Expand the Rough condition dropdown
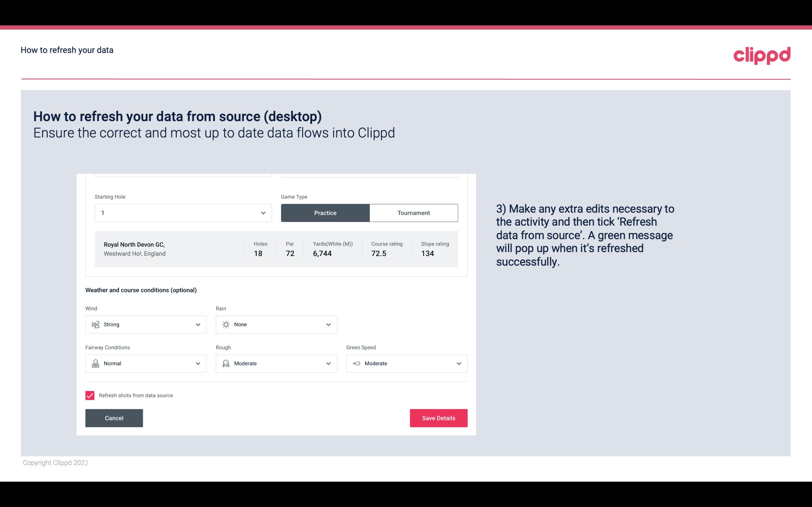This screenshot has height=507, width=812. tap(328, 363)
